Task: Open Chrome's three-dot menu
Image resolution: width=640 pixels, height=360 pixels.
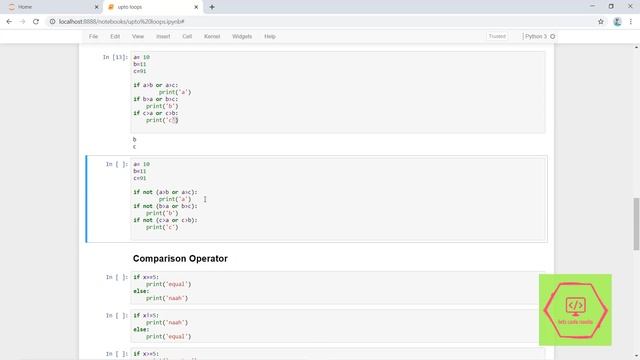Action: (631, 22)
